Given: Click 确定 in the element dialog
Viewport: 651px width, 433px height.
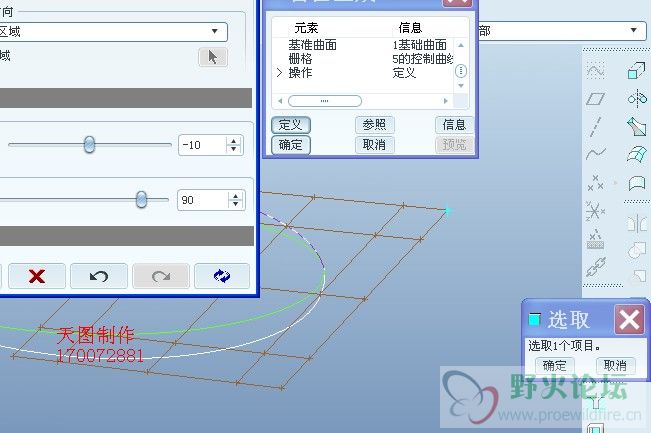Looking at the screenshot, I should [291, 145].
